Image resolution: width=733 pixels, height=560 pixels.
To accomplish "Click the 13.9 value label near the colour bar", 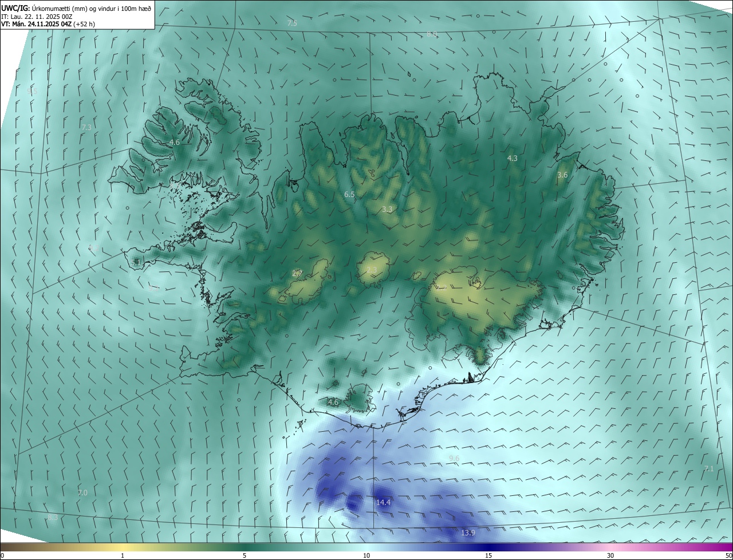I will pos(468,533).
